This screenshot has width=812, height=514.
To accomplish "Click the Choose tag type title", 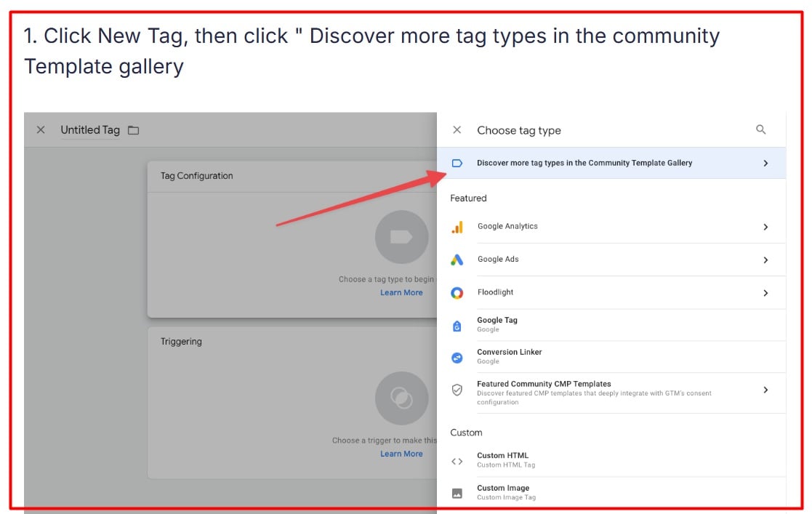I will 519,131.
